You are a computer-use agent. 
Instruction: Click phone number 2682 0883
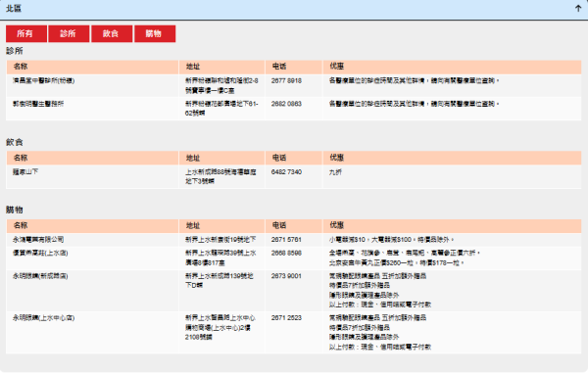coord(286,104)
